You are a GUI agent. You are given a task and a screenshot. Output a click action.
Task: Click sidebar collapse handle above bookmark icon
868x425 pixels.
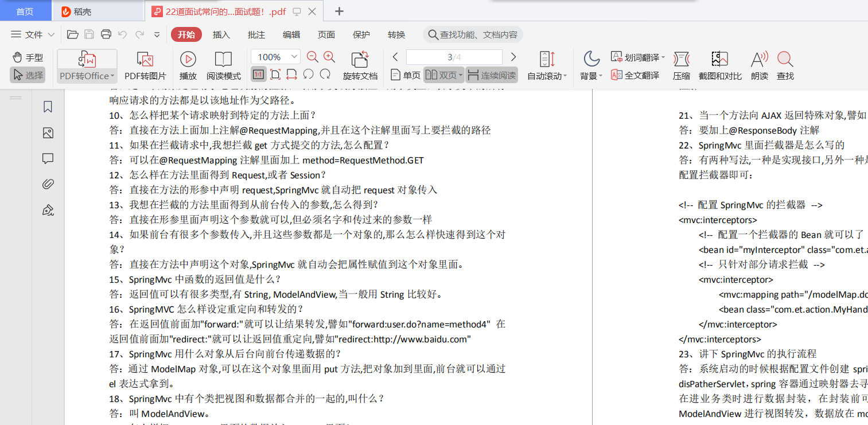(15, 98)
